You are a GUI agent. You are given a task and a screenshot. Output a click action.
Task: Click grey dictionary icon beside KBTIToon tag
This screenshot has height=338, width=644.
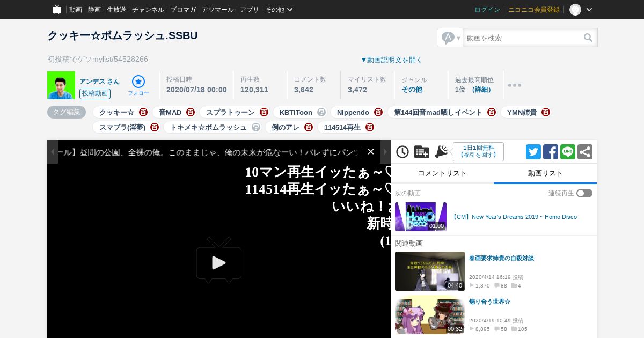321,112
